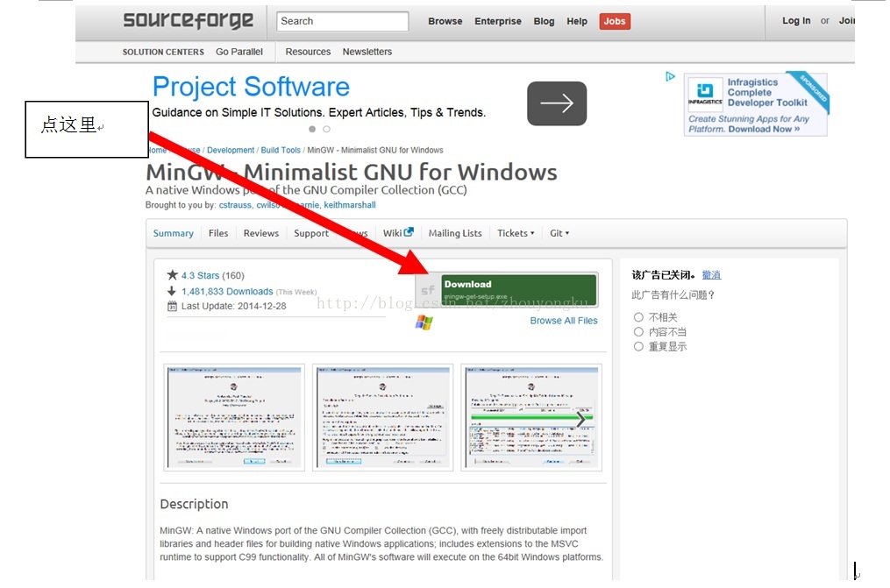Open the Help menu item
890x588 pixels.
coord(577,21)
